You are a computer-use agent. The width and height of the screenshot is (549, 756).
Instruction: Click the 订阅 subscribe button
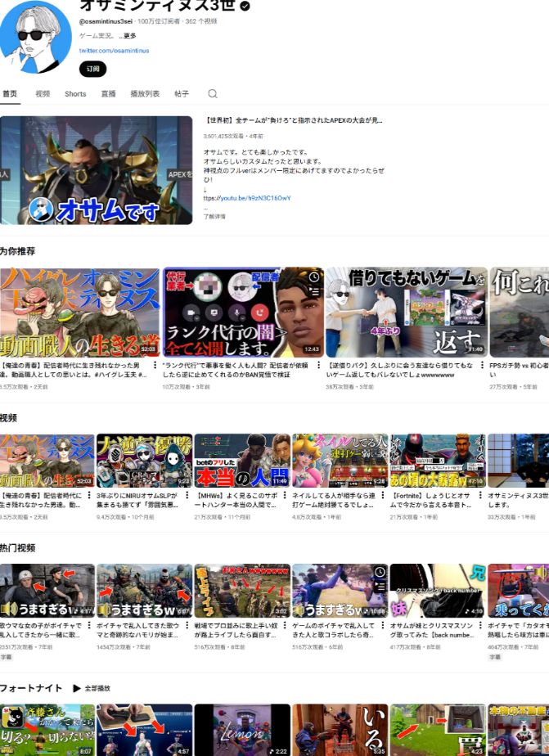pos(92,69)
